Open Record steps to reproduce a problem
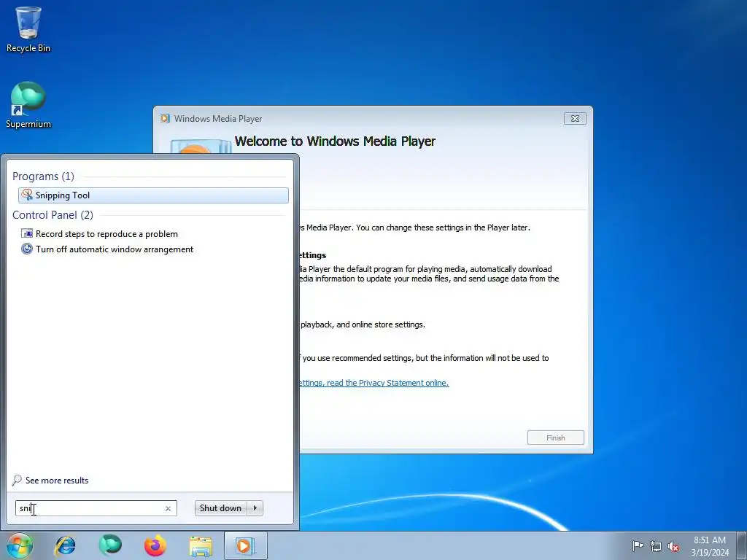Viewport: 747px width, 560px height. point(99,234)
